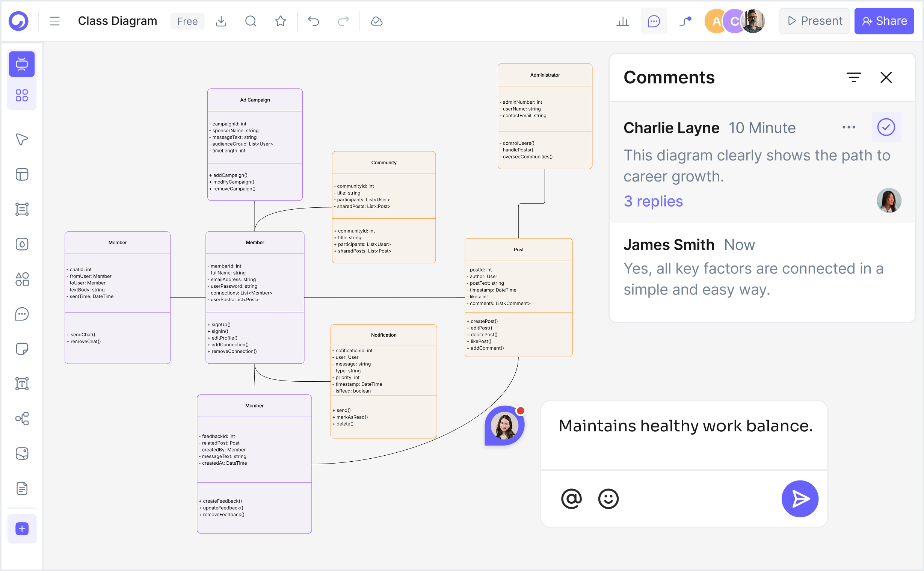
Task: Open the hamburger main menu
Action: pos(55,21)
